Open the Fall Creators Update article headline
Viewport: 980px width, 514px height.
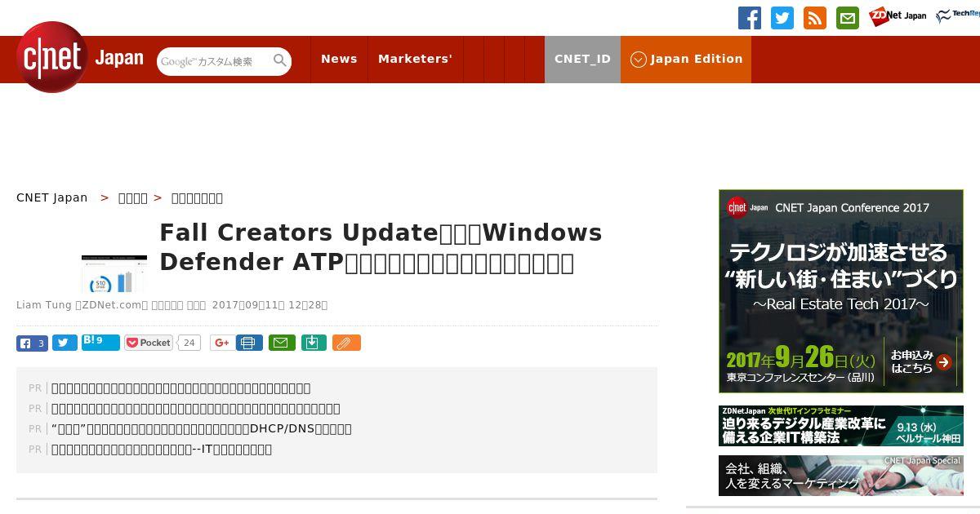pos(381,247)
